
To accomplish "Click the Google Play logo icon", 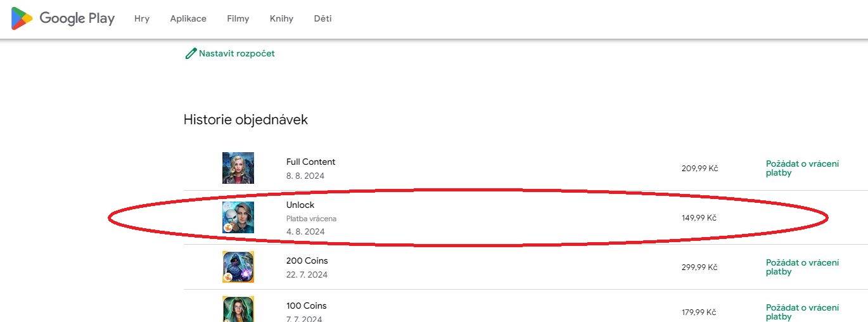I will [22, 18].
